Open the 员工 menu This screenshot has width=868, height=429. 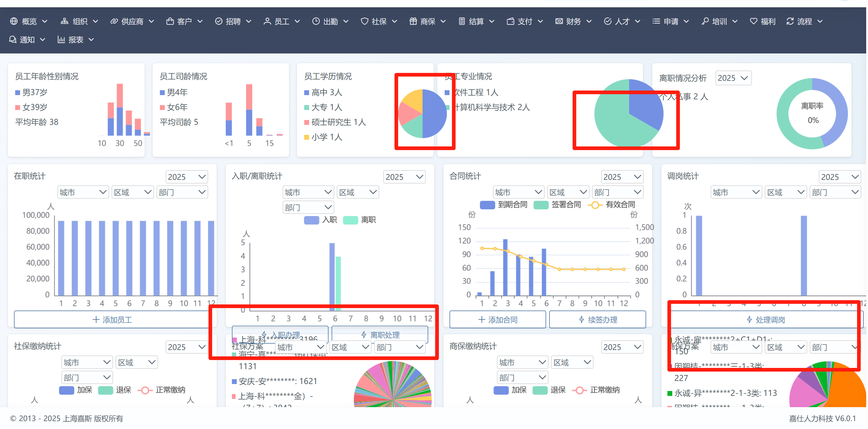click(282, 21)
